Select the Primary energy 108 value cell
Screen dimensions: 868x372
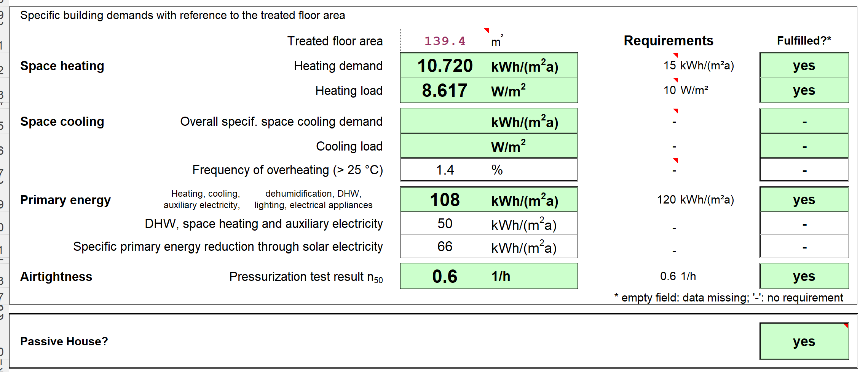coord(489,200)
